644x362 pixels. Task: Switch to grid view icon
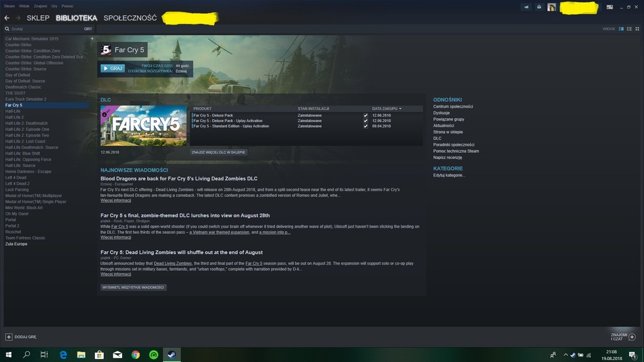coord(637,29)
